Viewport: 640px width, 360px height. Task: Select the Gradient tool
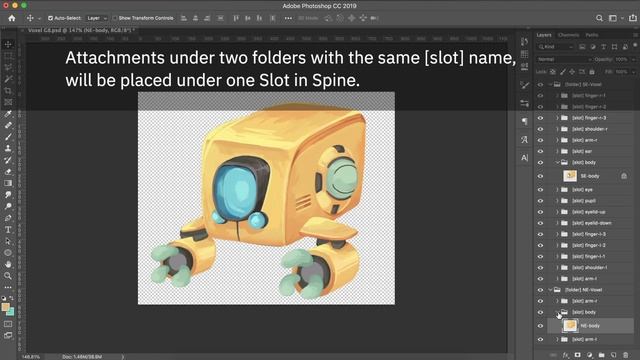tap(8, 183)
